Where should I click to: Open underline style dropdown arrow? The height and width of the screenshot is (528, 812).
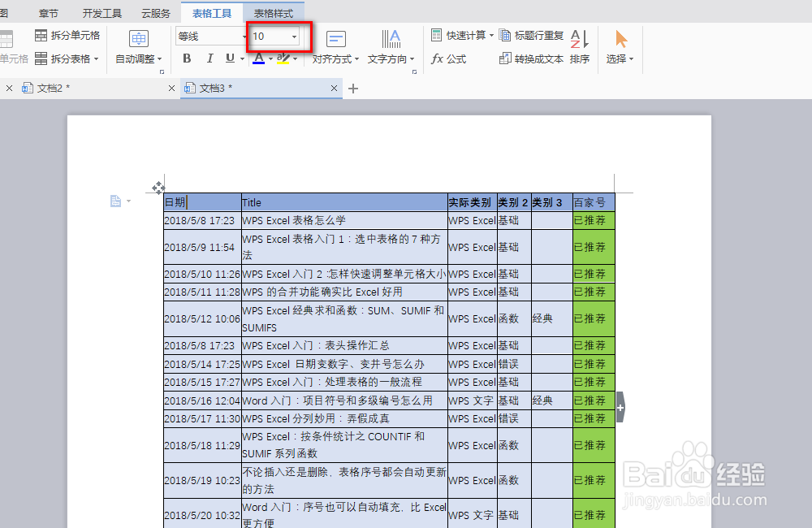click(x=242, y=59)
